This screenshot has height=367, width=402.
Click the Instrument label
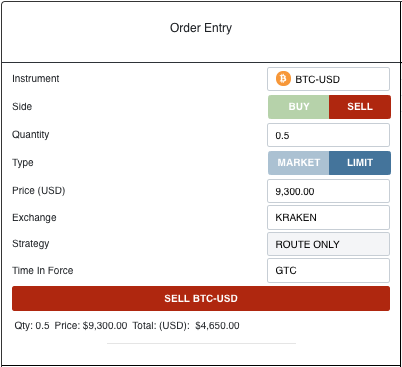[x=36, y=79]
